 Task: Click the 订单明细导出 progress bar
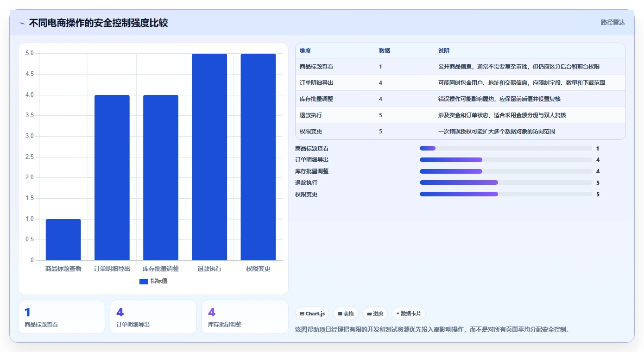click(x=506, y=160)
